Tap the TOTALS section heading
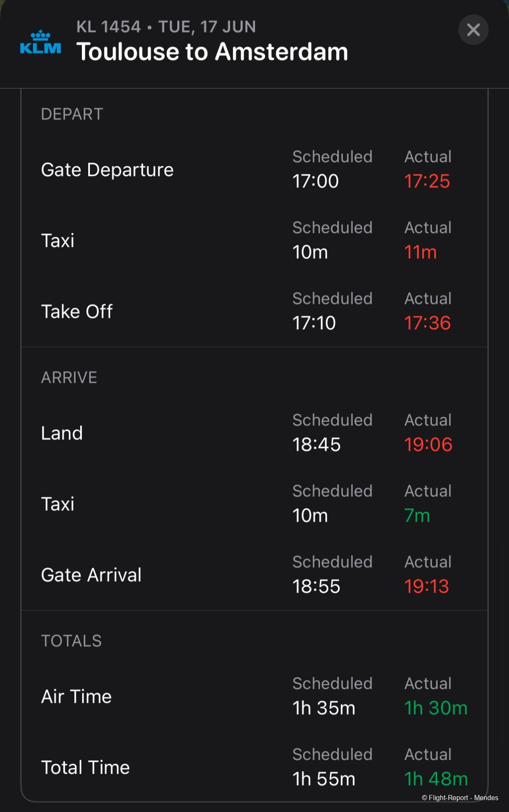 coord(71,641)
